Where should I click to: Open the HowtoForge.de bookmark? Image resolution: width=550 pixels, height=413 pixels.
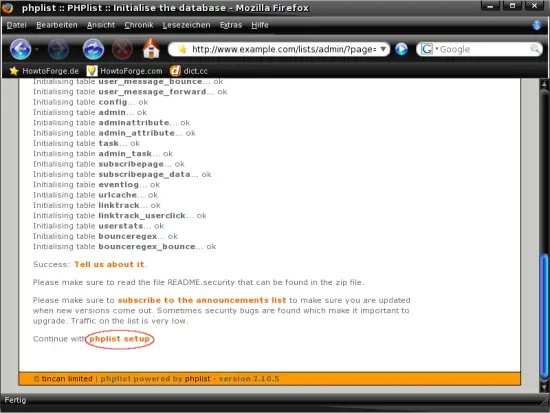(x=44, y=71)
